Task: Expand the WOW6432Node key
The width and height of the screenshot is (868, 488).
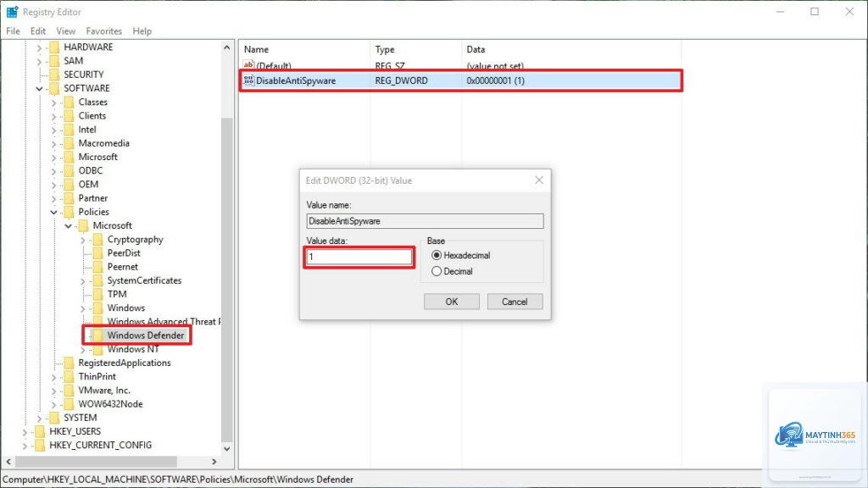Action: (53, 404)
